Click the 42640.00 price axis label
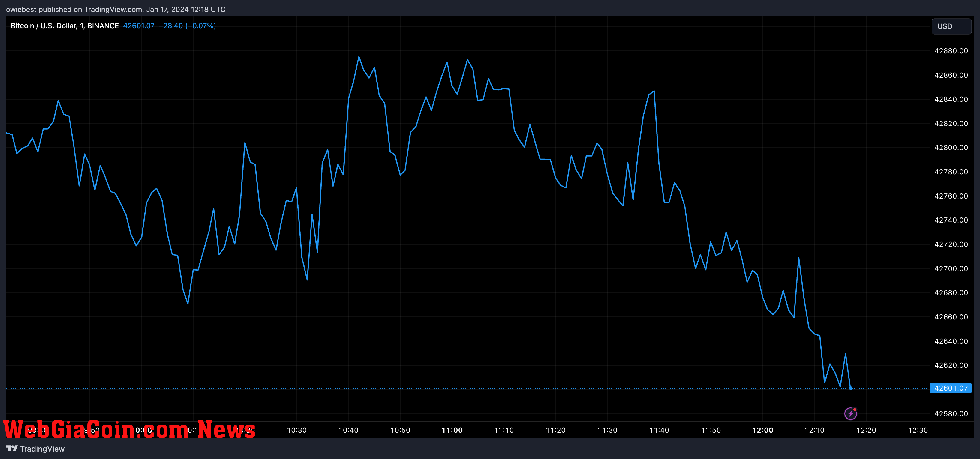Screen dimensions: 980x459 951,341
